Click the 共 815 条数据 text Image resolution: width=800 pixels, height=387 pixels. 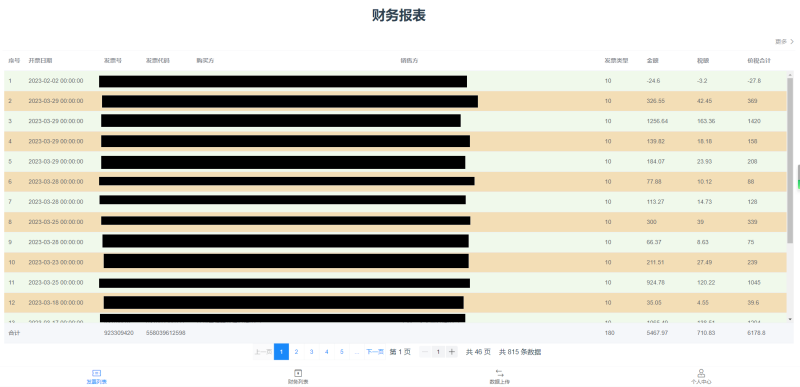(x=520, y=352)
